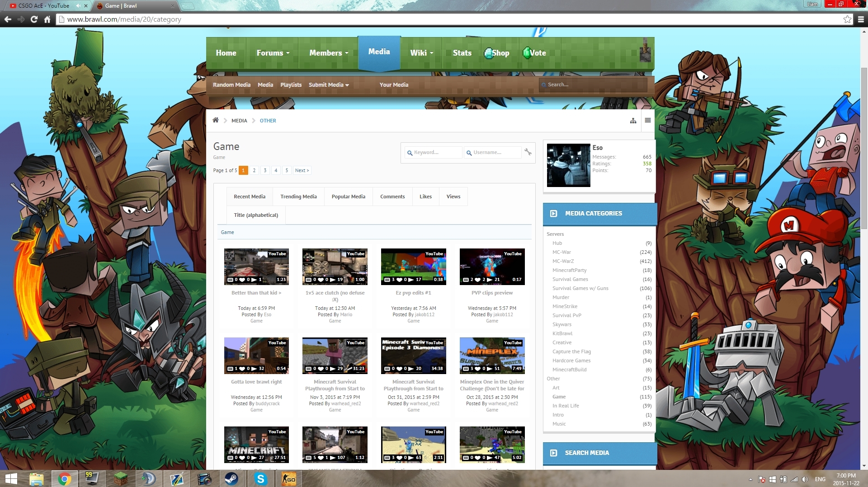Open the Chrome menu hamburger icon
Viewport: 868px width, 487px height.
861,19
